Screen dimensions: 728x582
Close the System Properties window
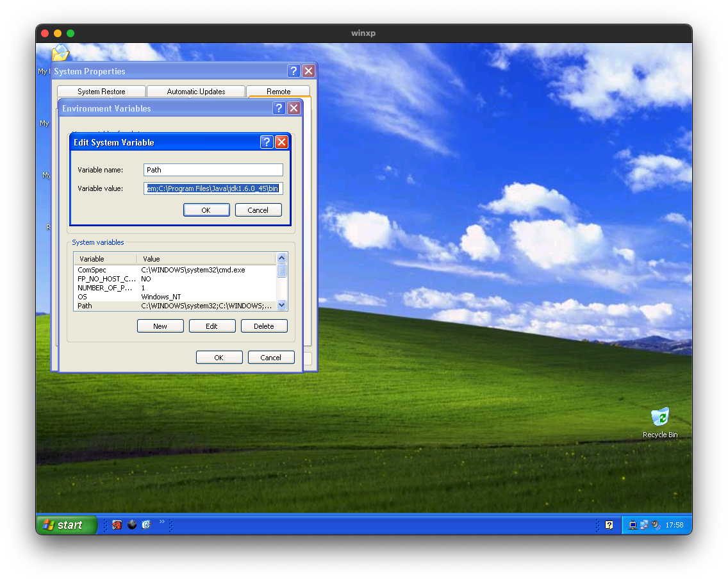[308, 71]
